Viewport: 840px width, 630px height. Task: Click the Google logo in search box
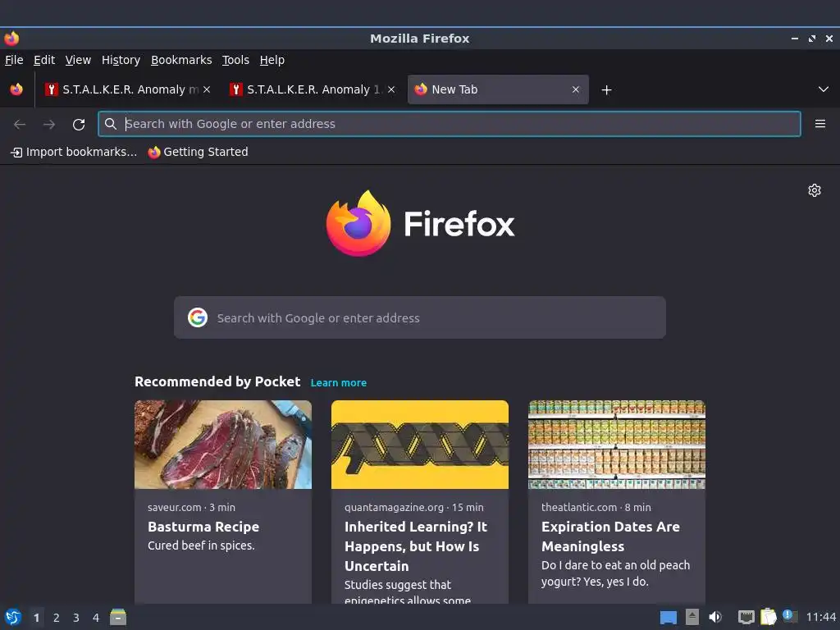point(198,317)
